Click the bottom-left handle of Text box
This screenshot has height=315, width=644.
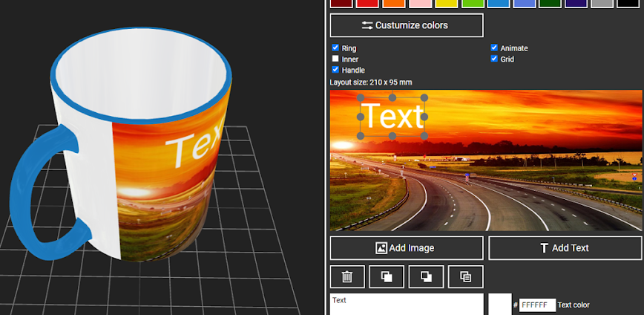361,136
